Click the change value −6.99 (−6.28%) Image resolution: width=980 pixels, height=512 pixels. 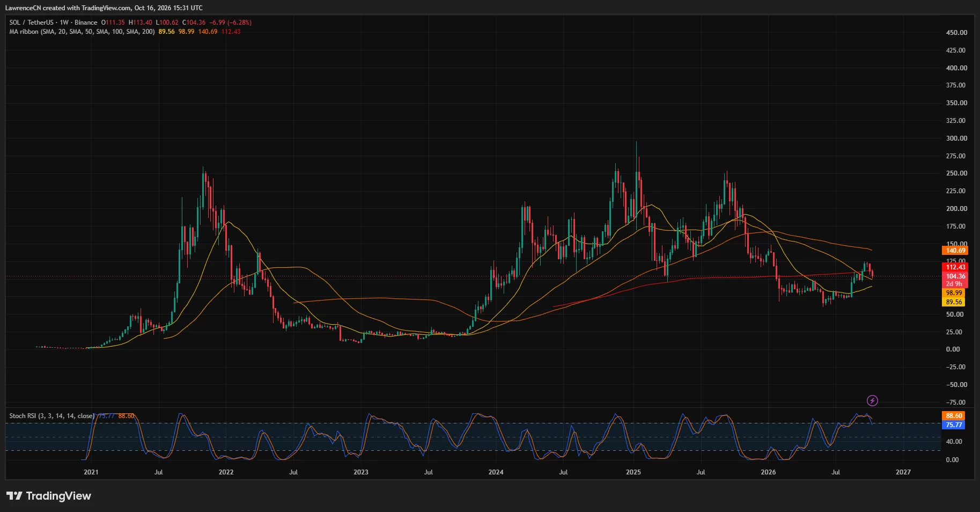[231, 23]
